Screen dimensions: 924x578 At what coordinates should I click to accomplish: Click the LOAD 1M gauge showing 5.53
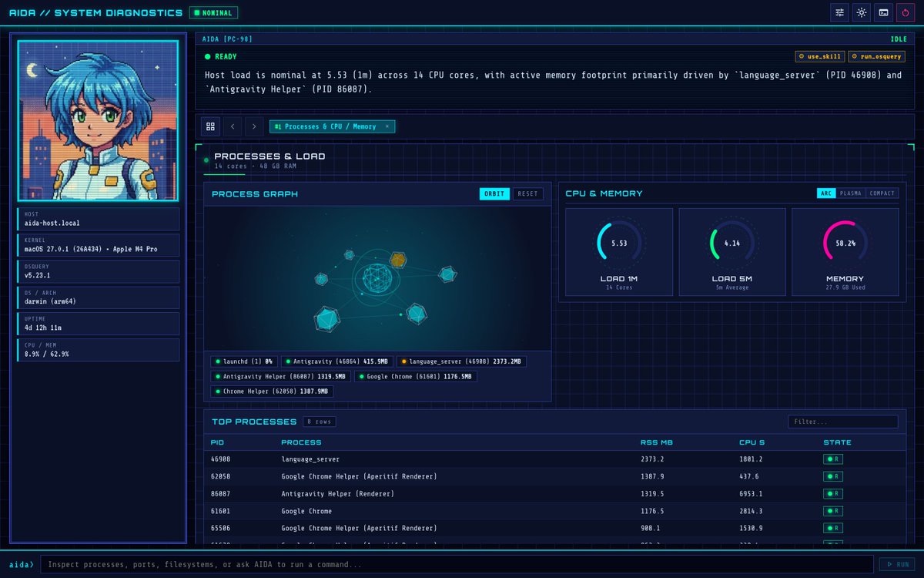coord(619,252)
